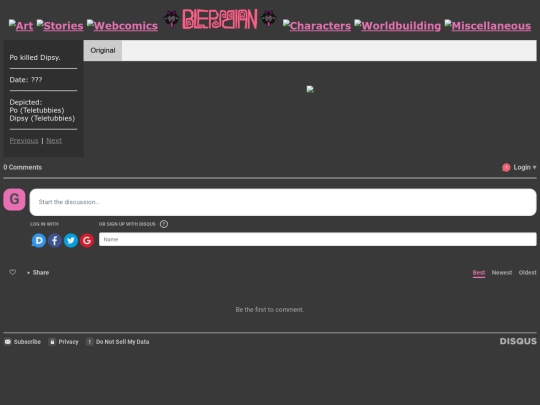Screen dimensions: 540x405
Task: Log in with Twitter icon
Action: [71, 240]
